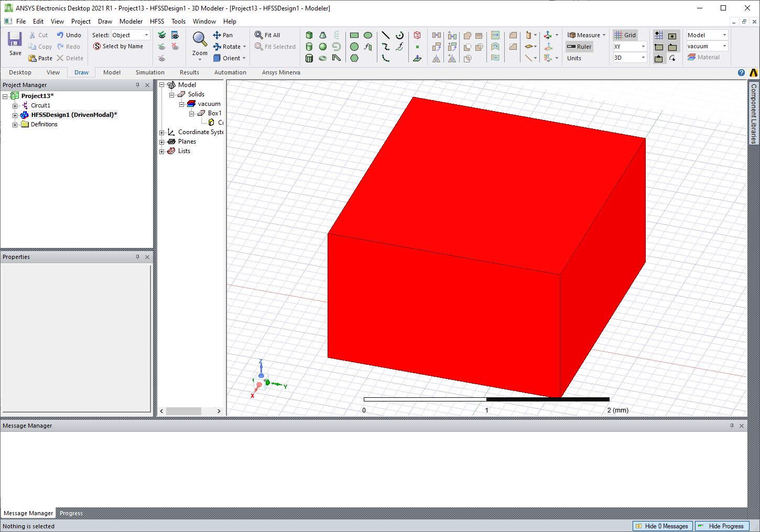Click the Units button
This screenshot has height=532, width=760.
574,58
